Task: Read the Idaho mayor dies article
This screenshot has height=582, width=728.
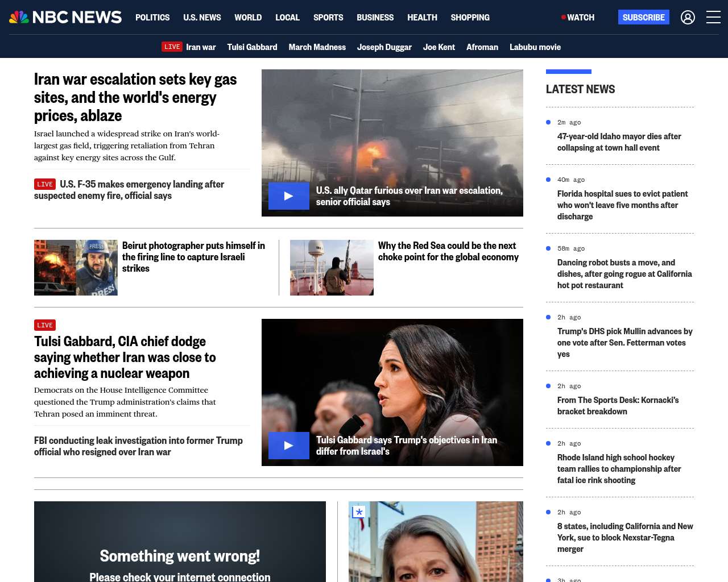Action: click(x=619, y=142)
